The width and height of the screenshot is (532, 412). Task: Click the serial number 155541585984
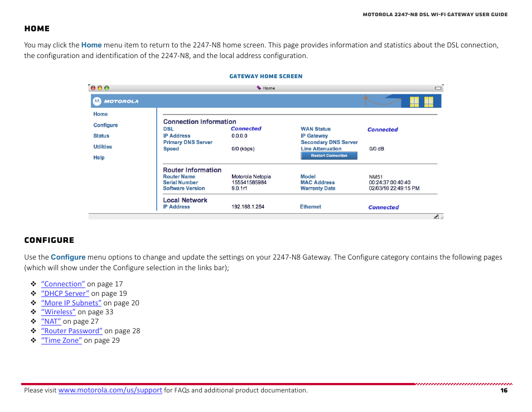(x=249, y=183)
